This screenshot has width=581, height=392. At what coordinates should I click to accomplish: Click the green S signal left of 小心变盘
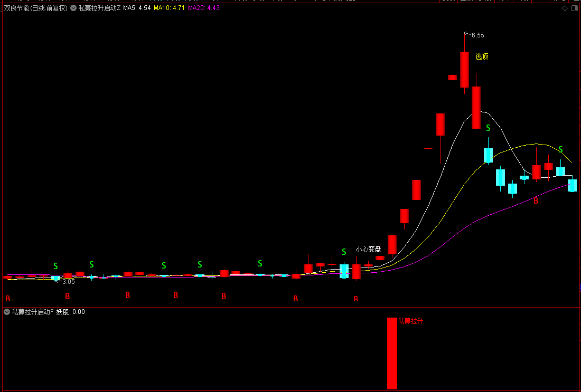(344, 252)
